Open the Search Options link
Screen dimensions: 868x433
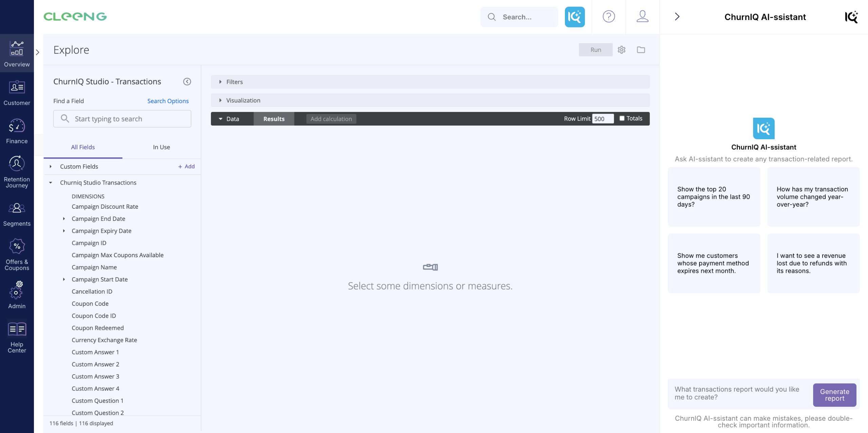(x=168, y=101)
